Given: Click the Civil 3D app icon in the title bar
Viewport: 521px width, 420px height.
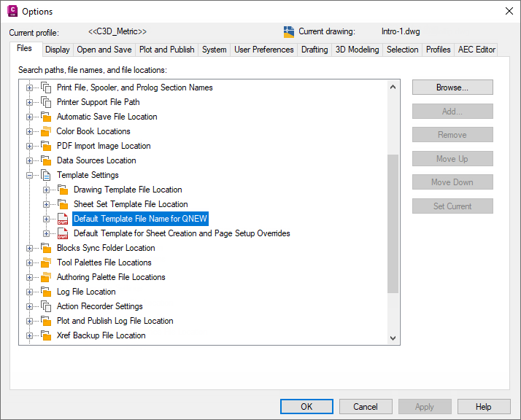Looking at the screenshot, I should click(12, 11).
